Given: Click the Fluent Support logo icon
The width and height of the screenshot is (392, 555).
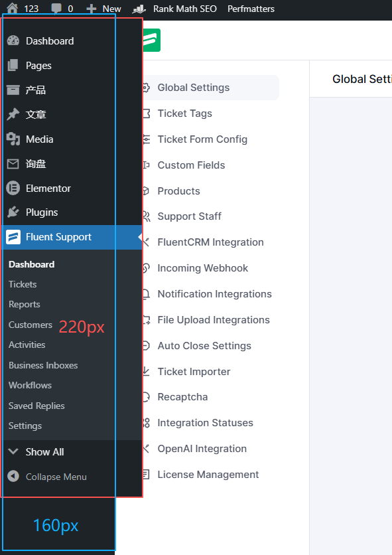Looking at the screenshot, I should pos(13,237).
